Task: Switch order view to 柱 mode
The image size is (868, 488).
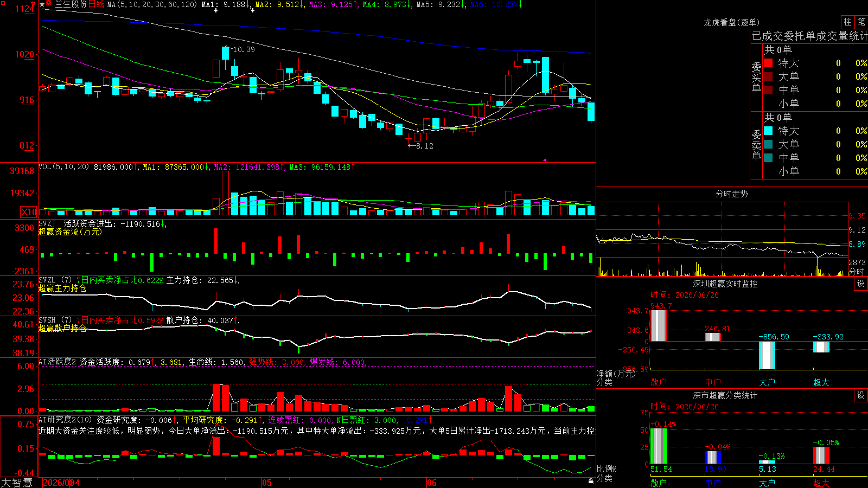Action: [x=847, y=22]
